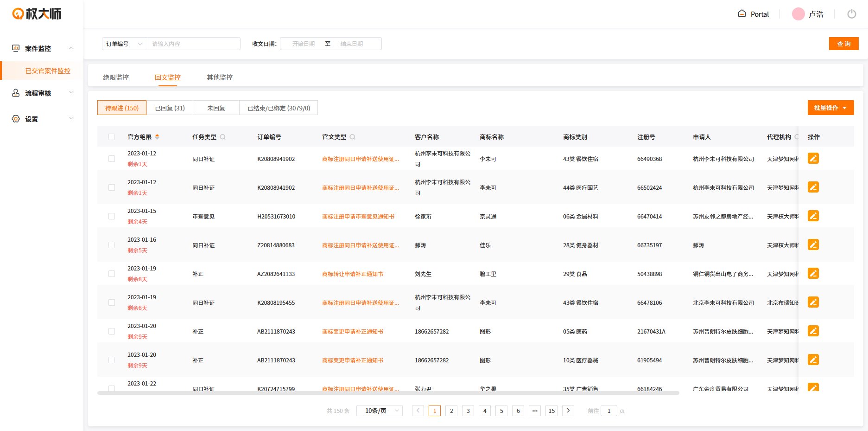
Task: Open 设置 from the sidebar
Action: (x=31, y=119)
